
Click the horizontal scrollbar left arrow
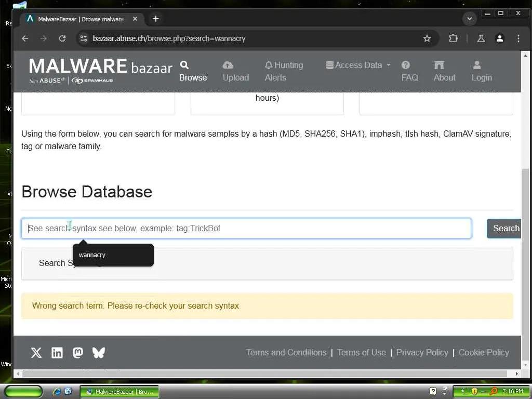(18, 374)
